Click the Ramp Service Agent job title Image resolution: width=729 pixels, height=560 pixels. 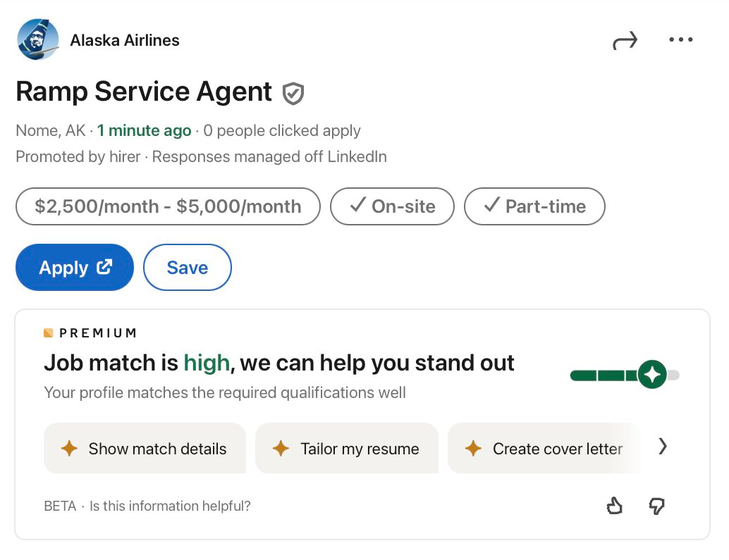coord(144,92)
